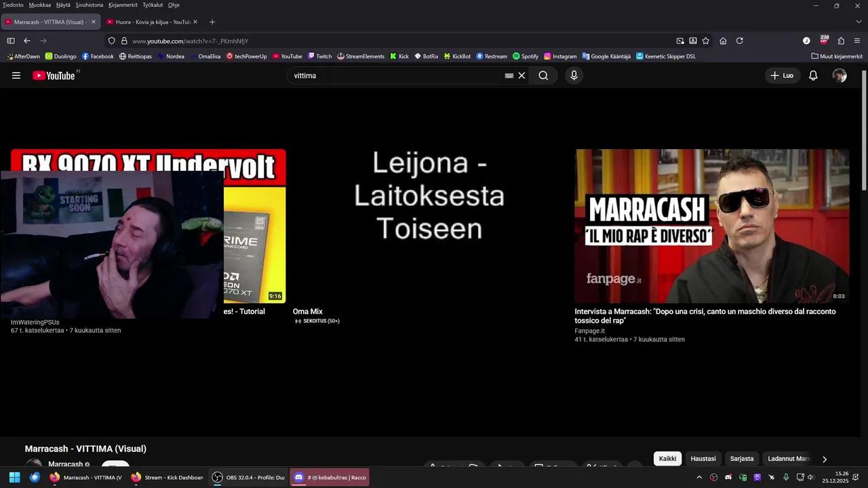Open YouTube notifications via the bell icon
This screenshot has width=868, height=488.
[x=813, y=75]
